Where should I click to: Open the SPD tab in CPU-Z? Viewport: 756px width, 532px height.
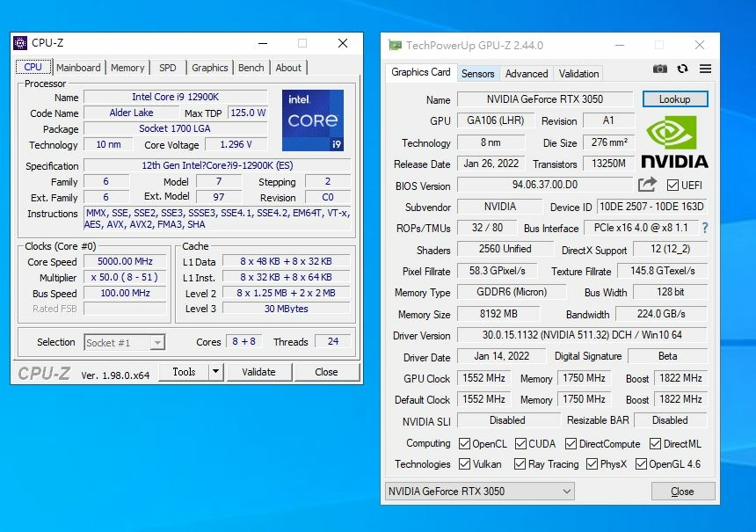tap(168, 68)
